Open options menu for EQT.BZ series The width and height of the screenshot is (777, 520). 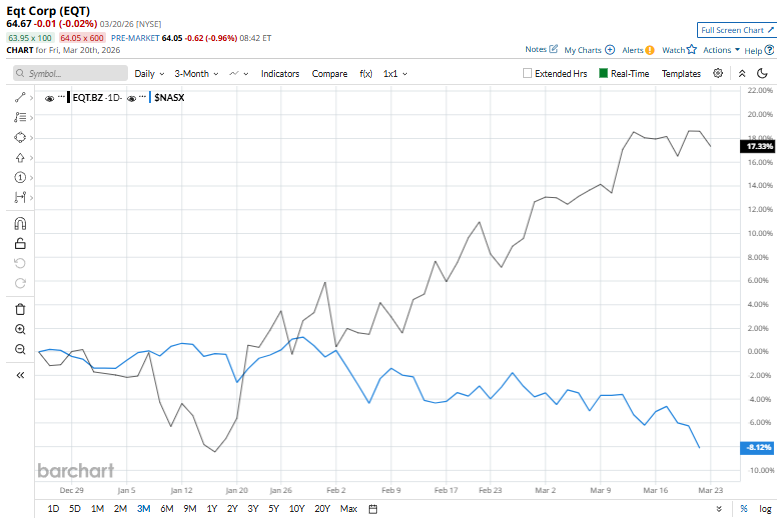pyautogui.click(x=61, y=96)
